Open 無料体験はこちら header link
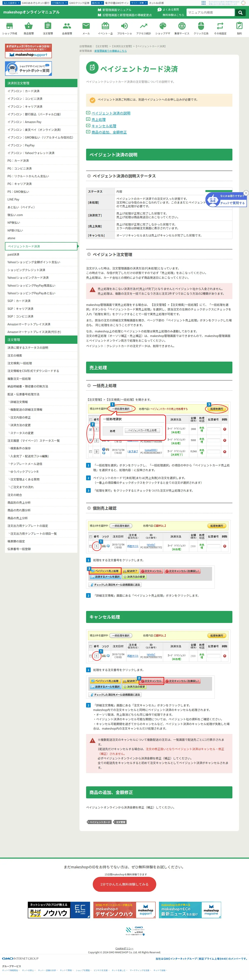 173,15
